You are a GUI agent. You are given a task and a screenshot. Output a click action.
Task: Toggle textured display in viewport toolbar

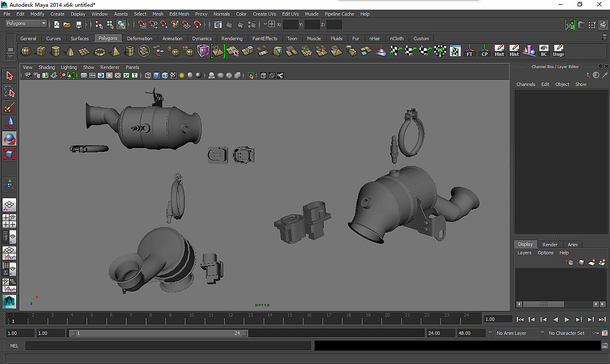point(173,75)
